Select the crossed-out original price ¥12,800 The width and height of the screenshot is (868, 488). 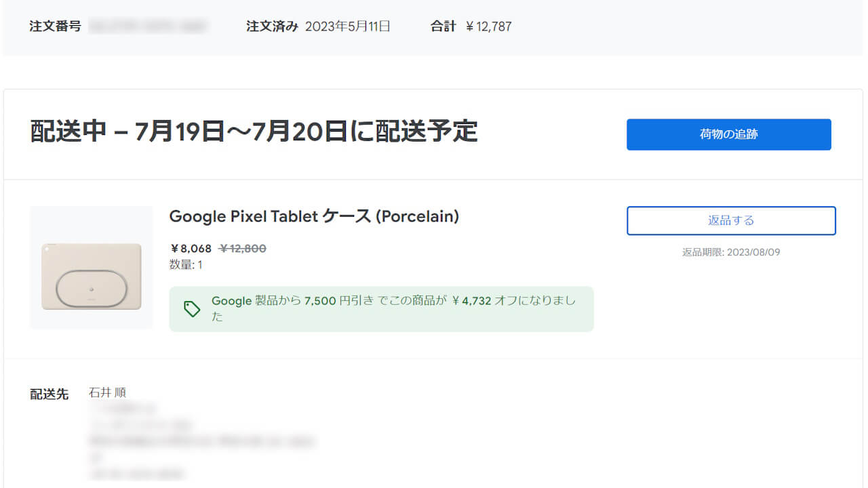click(243, 249)
